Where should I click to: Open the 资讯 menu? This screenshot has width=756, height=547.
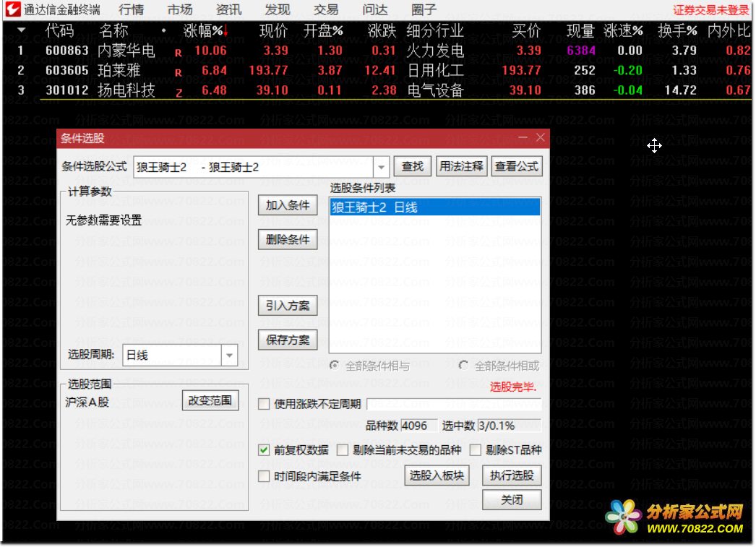tap(228, 9)
